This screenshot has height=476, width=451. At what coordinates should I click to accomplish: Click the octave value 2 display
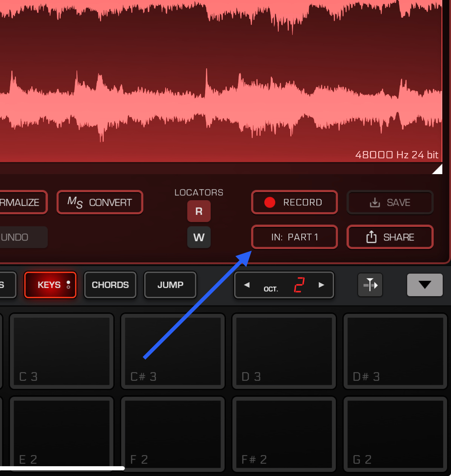coord(299,285)
